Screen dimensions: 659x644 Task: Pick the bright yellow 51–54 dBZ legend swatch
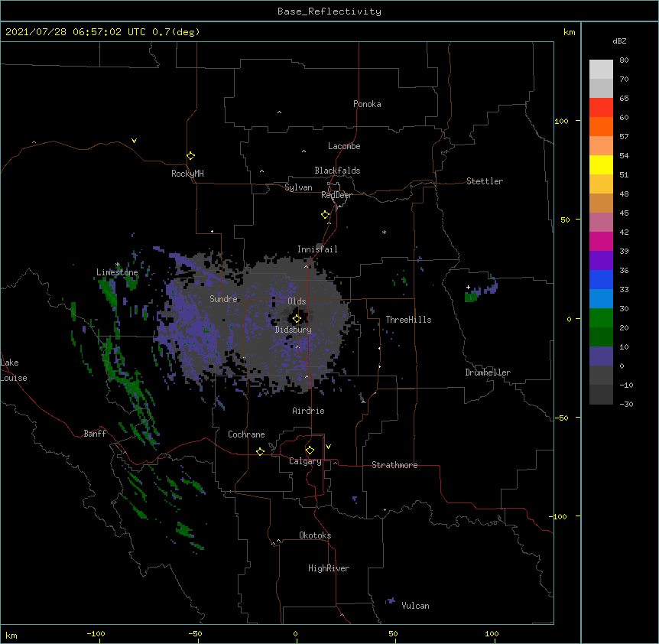(601, 164)
